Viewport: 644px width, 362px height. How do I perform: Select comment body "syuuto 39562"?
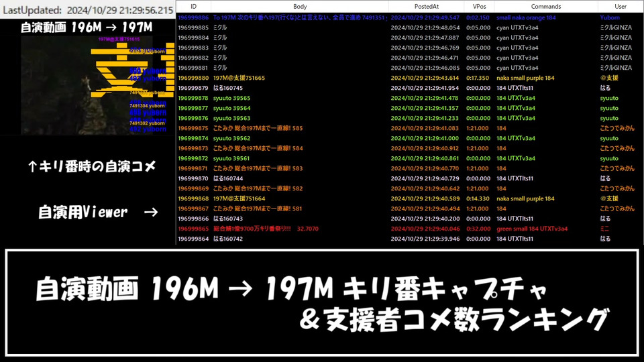(231, 138)
